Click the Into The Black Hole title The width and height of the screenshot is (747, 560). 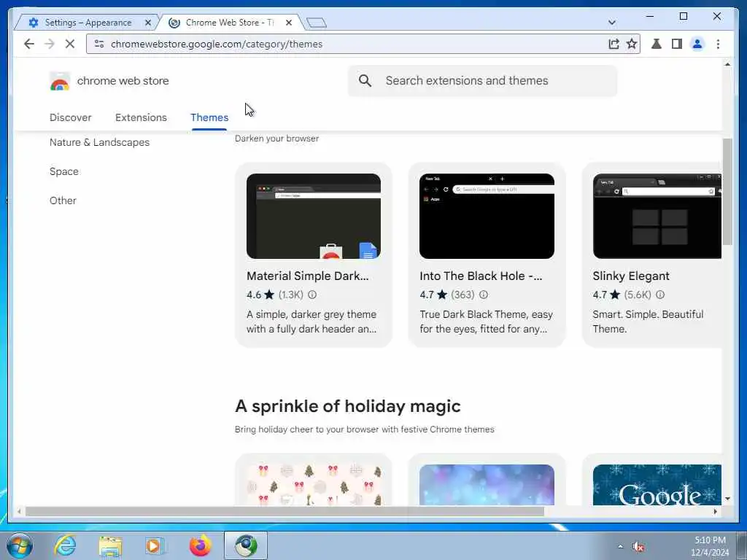click(x=481, y=276)
